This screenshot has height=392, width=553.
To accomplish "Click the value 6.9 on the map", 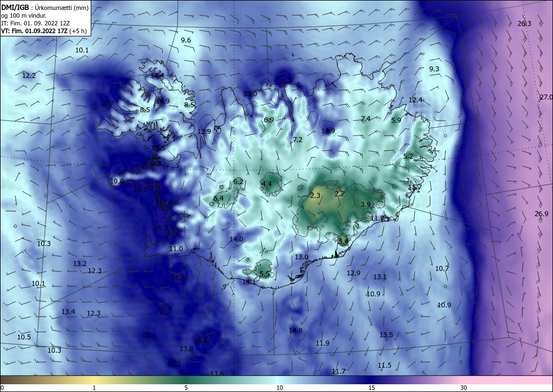I will [x=269, y=120].
